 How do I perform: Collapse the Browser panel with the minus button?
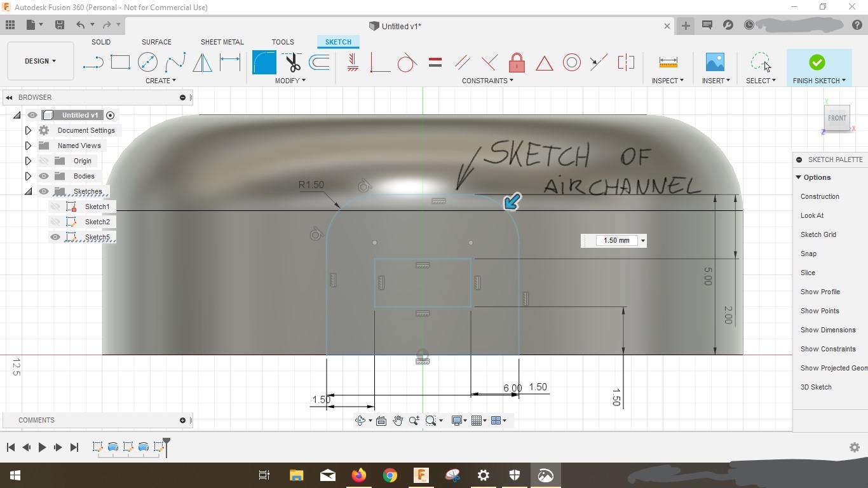(182, 97)
